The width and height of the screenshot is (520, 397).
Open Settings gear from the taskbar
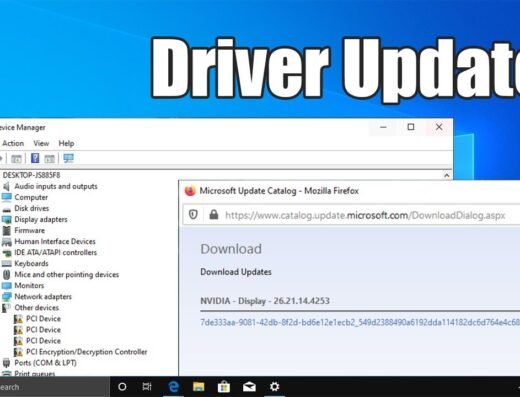coord(274,387)
